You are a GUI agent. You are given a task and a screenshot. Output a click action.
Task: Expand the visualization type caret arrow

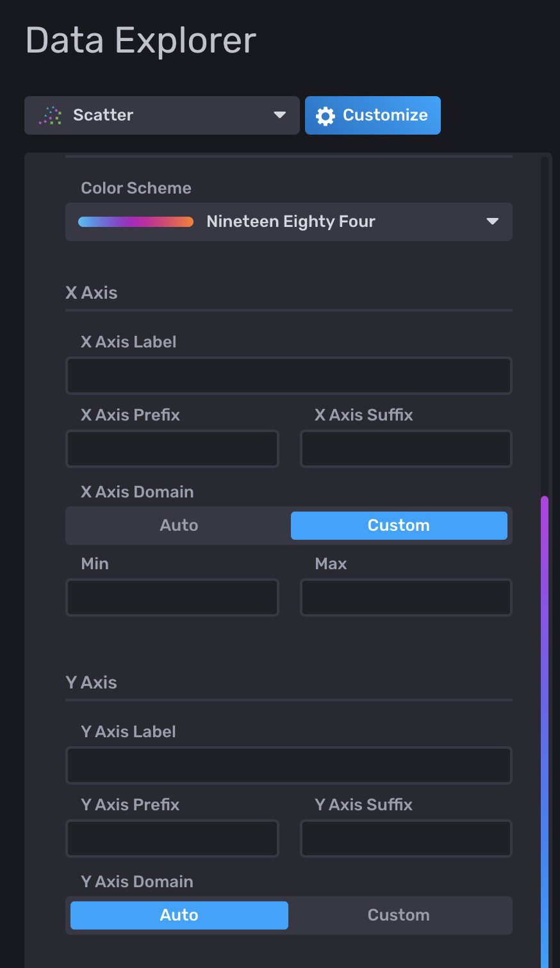[x=279, y=115]
